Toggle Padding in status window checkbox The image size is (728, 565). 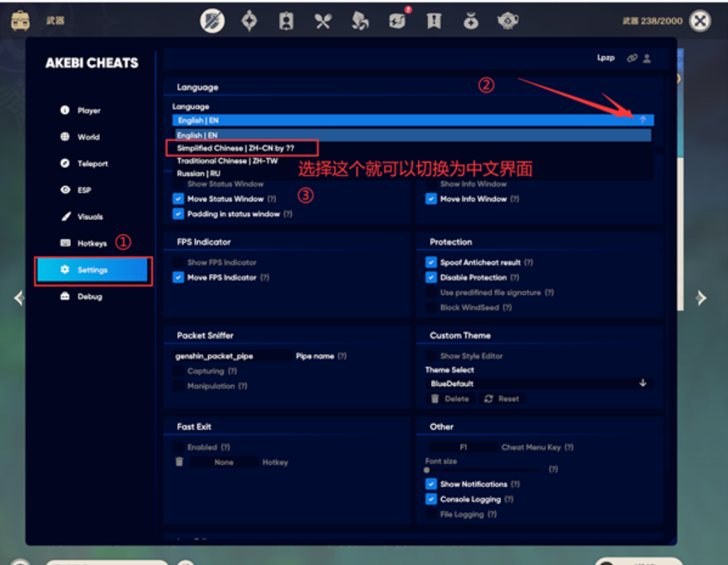(x=178, y=214)
